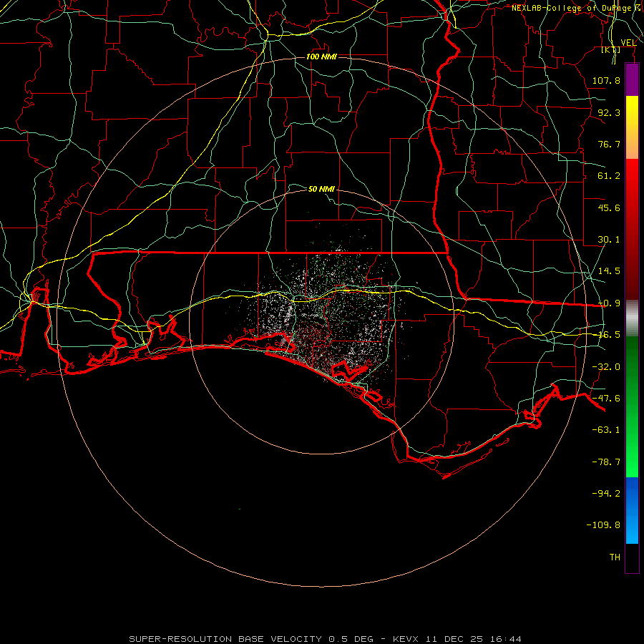Image resolution: width=644 pixels, height=644 pixels.
Task: Click the 100 NMI range ring label
Action: (321, 57)
